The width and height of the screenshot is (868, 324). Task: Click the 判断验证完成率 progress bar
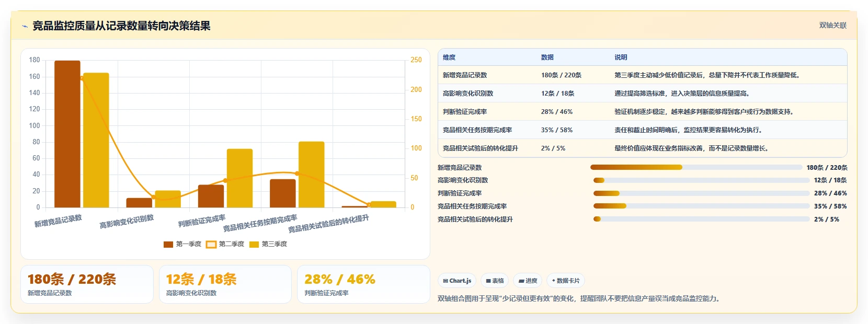pyautogui.click(x=701, y=193)
